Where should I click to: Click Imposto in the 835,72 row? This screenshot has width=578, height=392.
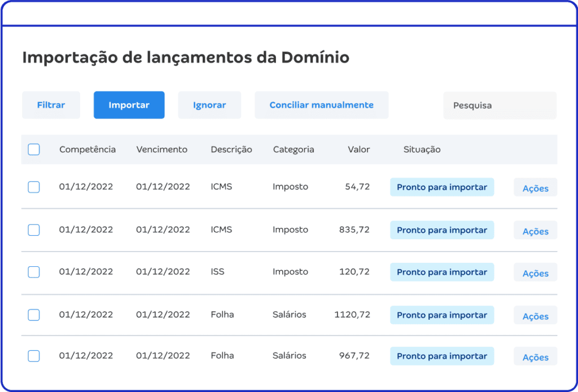click(291, 230)
